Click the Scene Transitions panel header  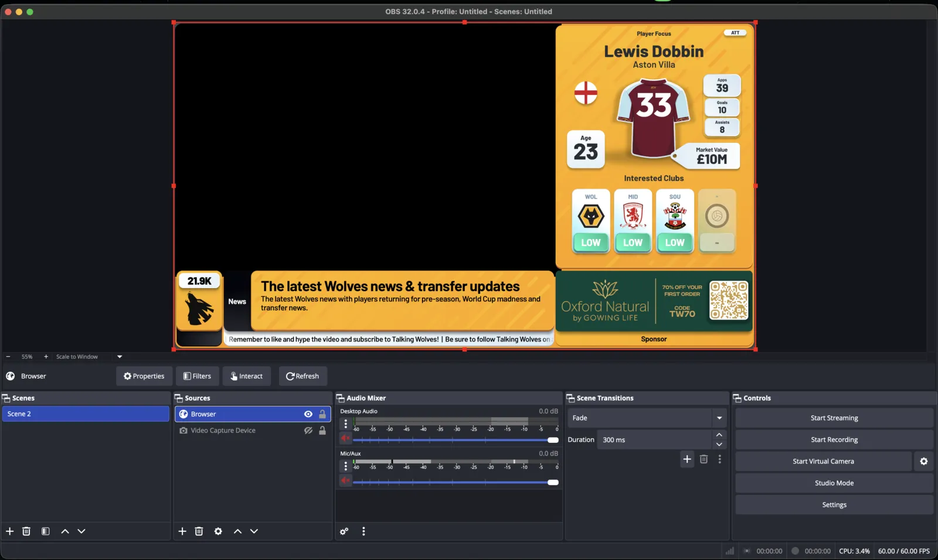(x=647, y=398)
